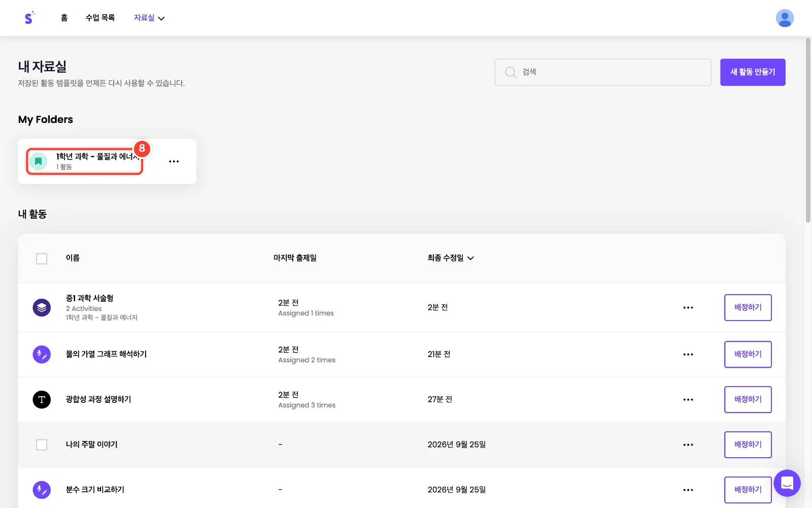Click the search magnifier icon
Viewport: 812px width, 508px height.
click(510, 72)
